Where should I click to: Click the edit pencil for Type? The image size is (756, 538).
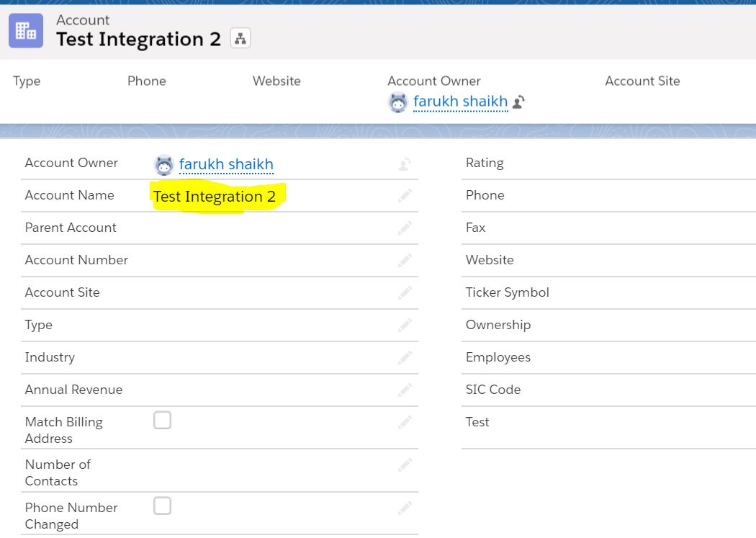(404, 324)
